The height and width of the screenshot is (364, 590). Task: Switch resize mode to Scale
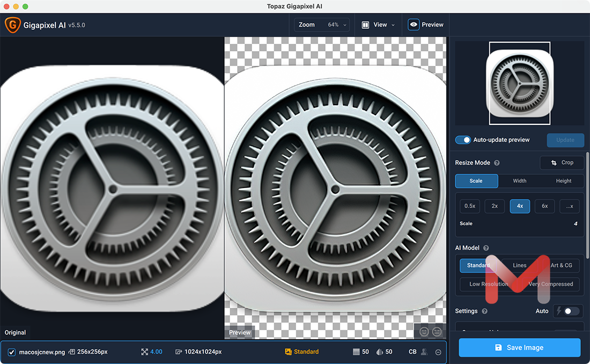point(476,181)
